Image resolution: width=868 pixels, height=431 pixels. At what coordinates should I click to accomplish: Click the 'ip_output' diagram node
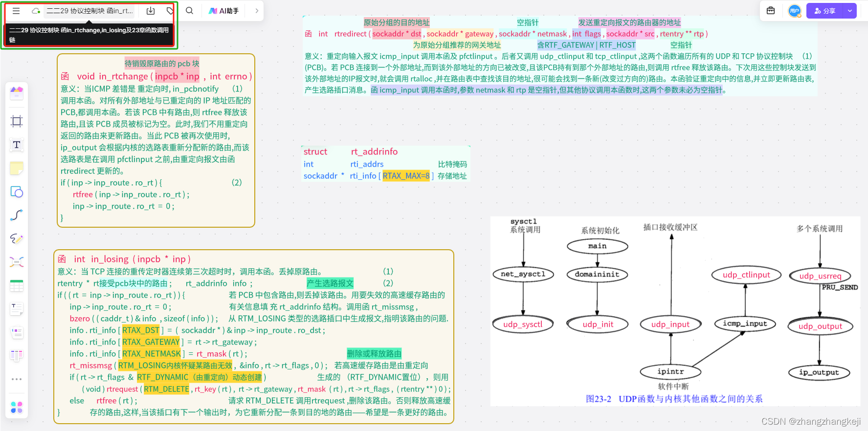tap(819, 372)
